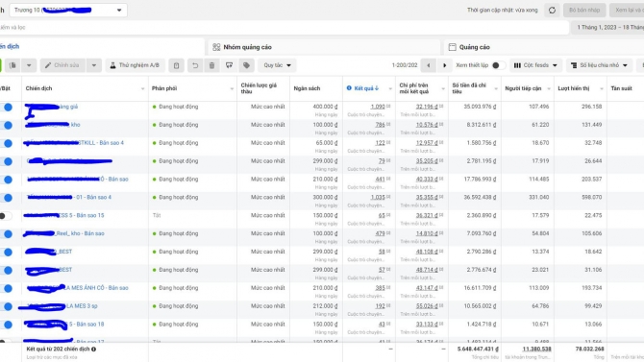Click the trash delete icon
The image size is (644, 362).
click(x=211, y=65)
